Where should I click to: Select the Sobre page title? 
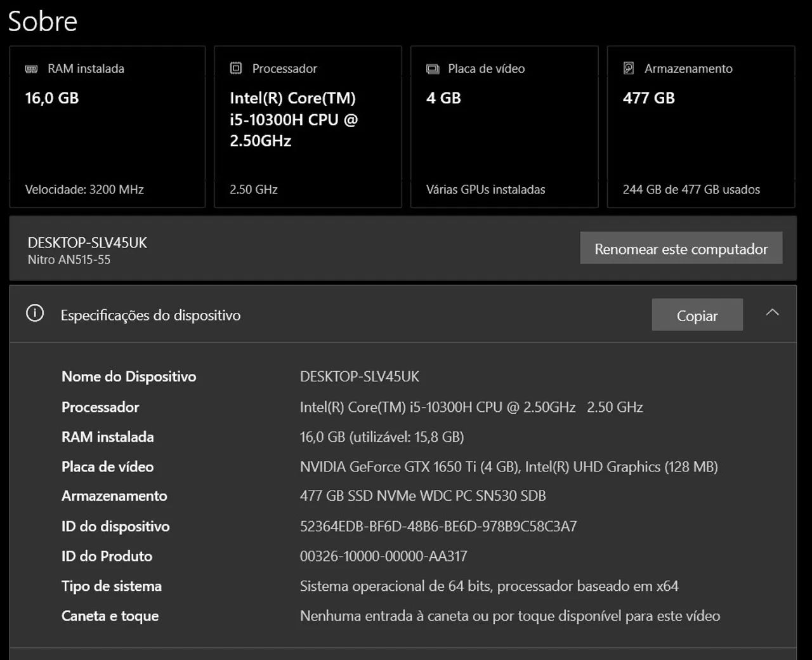pyautogui.click(x=42, y=20)
